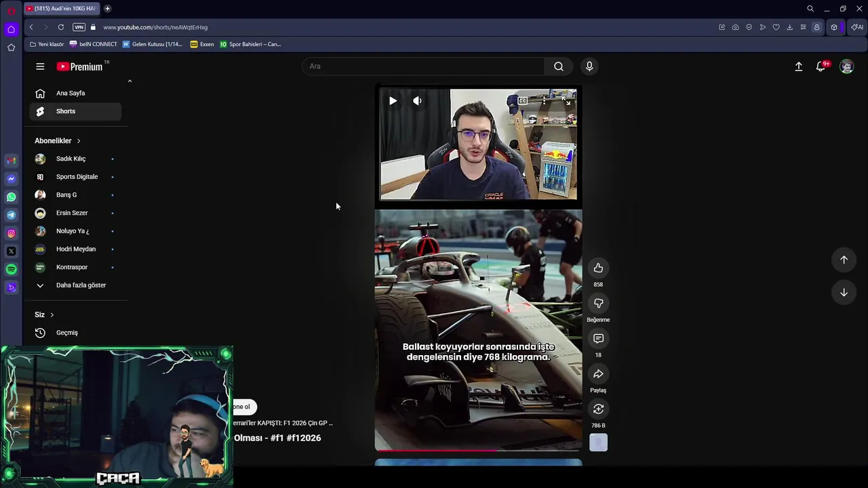Open Spotify in the Opera sidebar

point(11,269)
